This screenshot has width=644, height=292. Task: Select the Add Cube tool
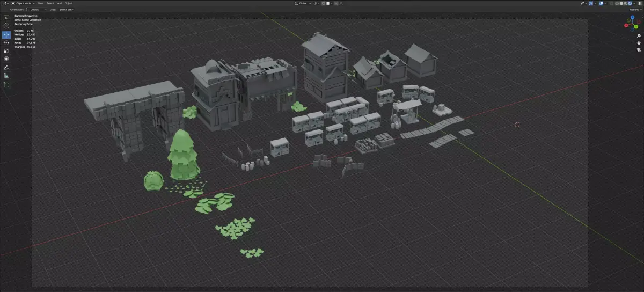click(6, 85)
